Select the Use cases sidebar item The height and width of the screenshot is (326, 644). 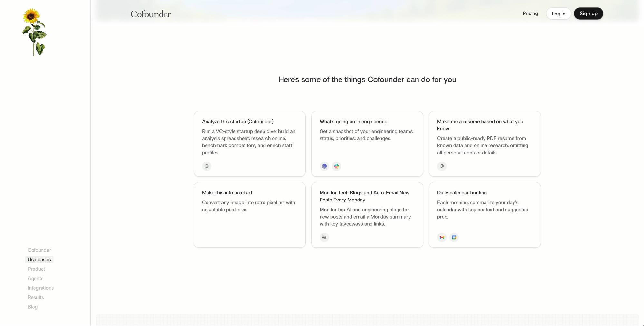(39, 259)
